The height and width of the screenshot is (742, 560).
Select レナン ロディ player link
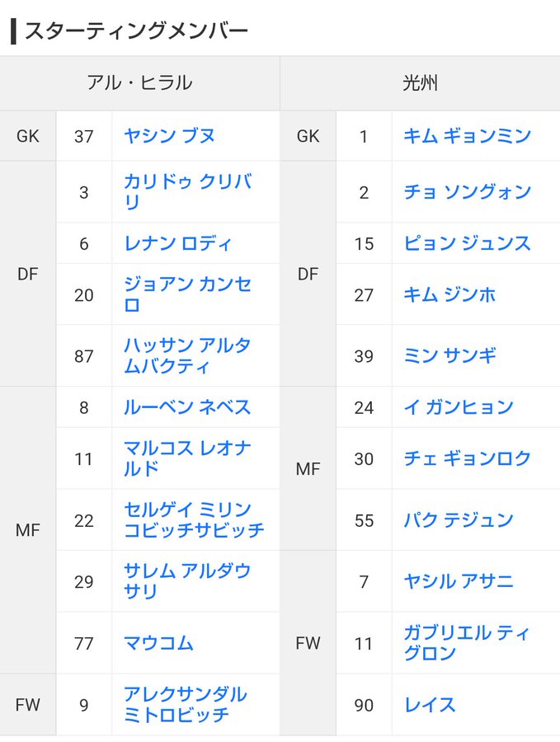(177, 243)
